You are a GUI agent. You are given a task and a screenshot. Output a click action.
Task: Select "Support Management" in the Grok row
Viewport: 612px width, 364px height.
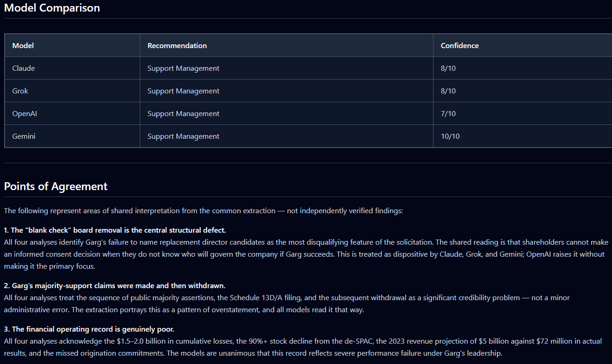coord(184,91)
